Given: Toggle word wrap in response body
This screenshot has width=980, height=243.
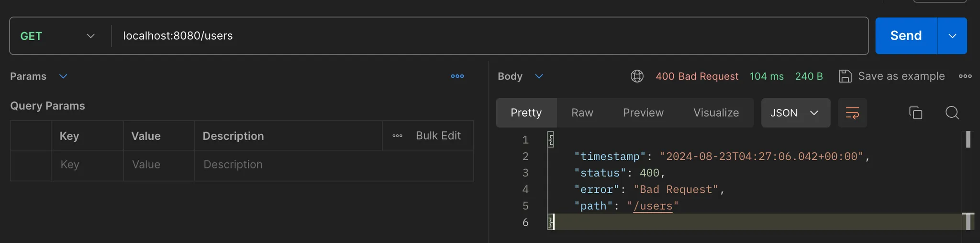Looking at the screenshot, I should [852, 113].
